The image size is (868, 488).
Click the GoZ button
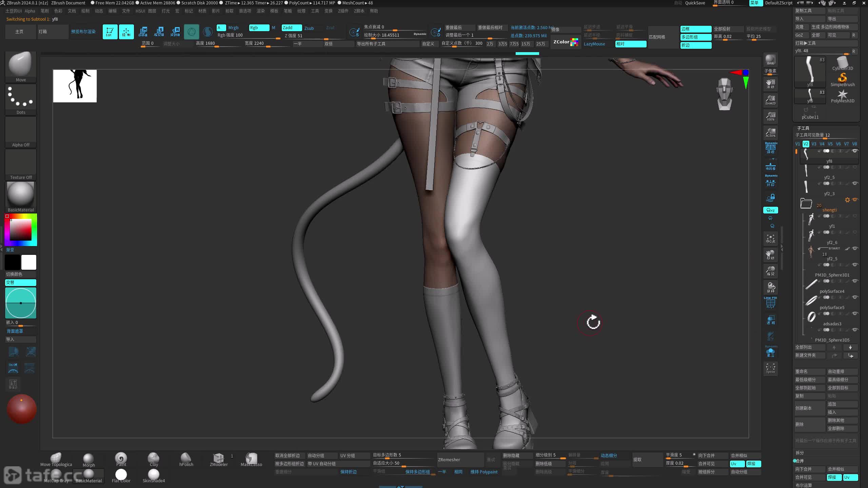pyautogui.click(x=802, y=35)
